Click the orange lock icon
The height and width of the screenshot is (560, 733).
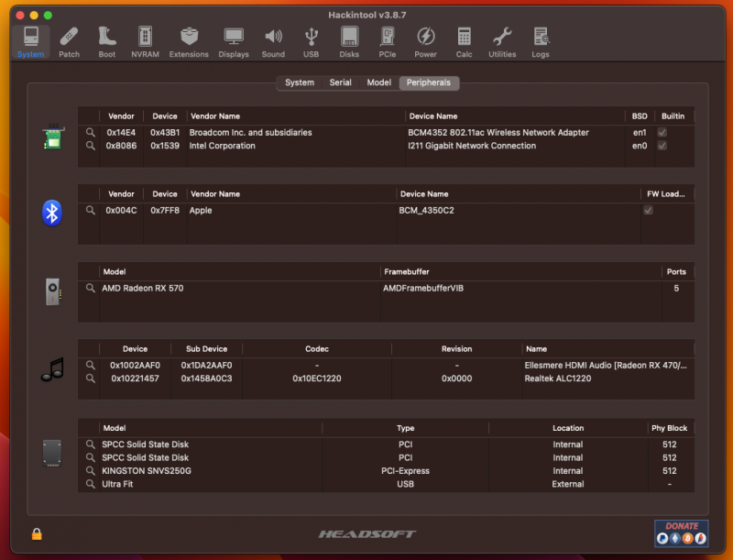tap(37, 533)
